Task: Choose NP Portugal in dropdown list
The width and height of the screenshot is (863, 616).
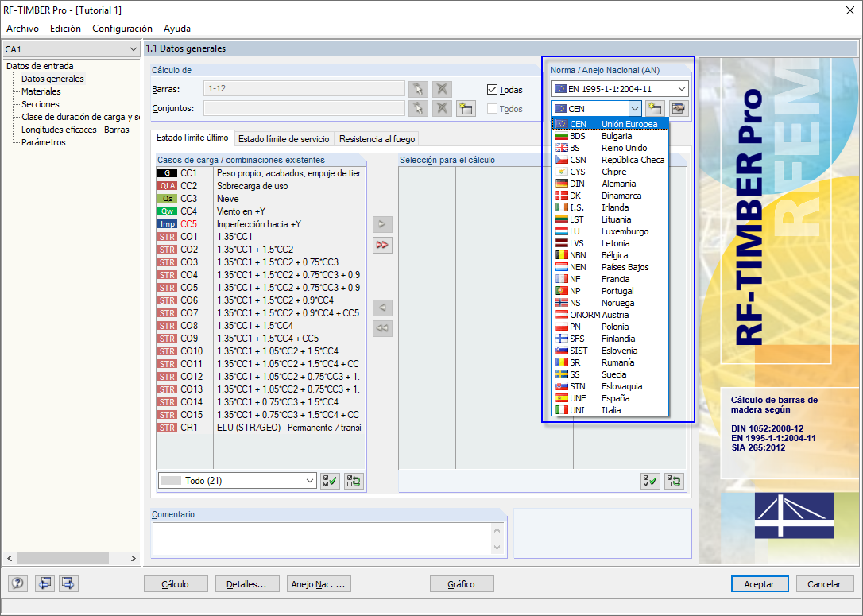Action: [x=610, y=291]
